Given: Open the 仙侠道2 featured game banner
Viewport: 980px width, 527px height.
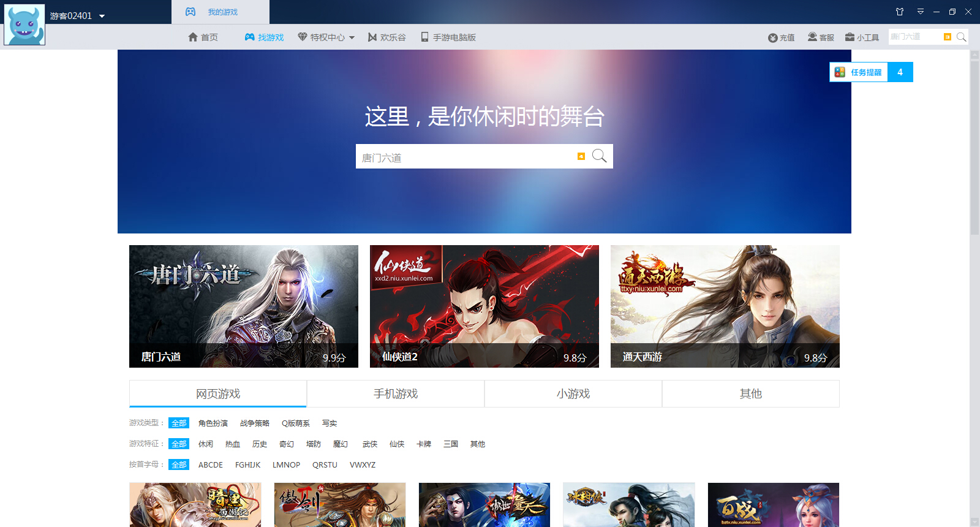Looking at the screenshot, I should pos(484,306).
